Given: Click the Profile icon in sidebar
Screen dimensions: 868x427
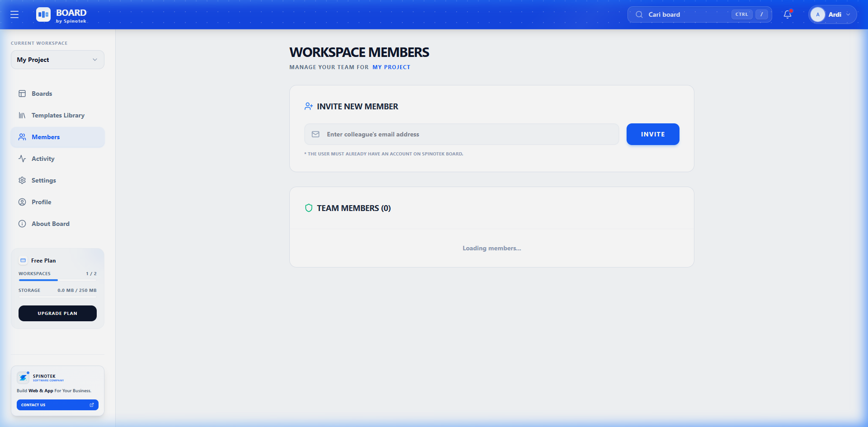Looking at the screenshot, I should click(x=22, y=202).
